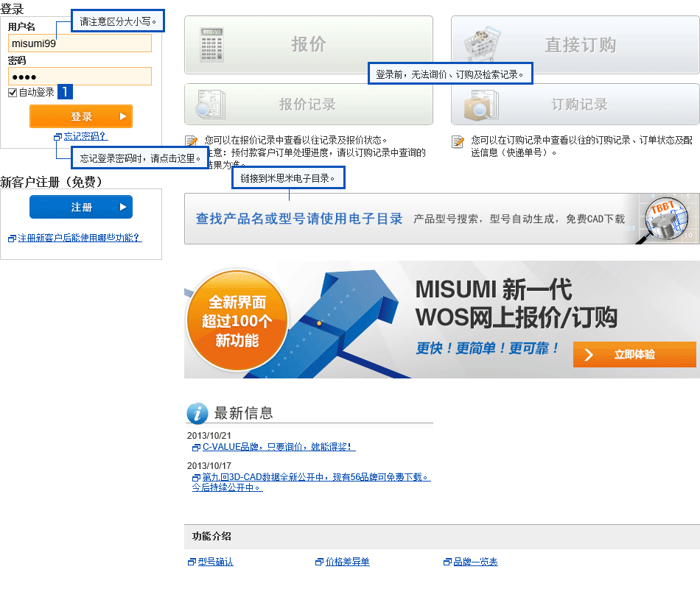Click the 更快！更简单！更可靠！ slogan

coord(487,348)
